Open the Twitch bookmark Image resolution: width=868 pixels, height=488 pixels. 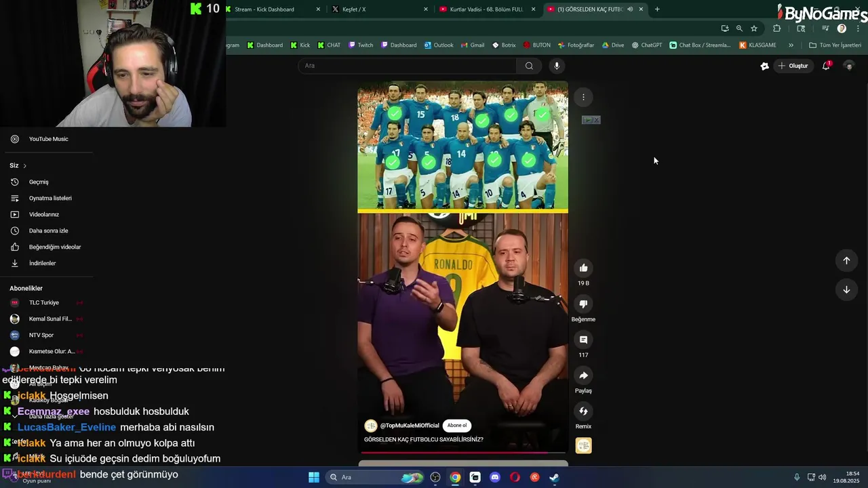[361, 45]
